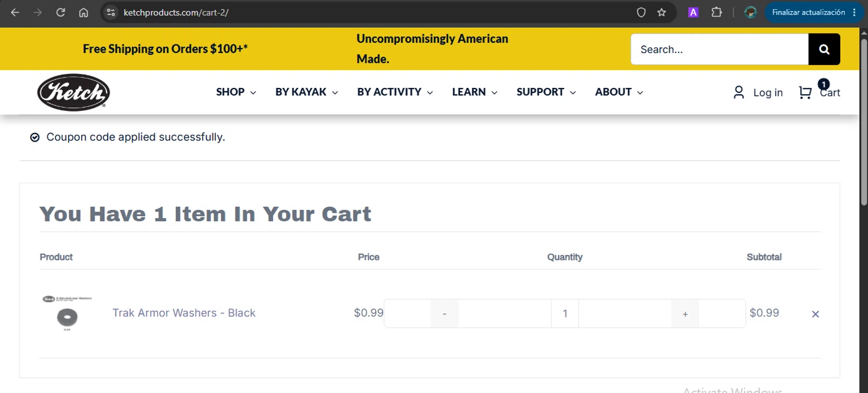
Task: Reload the page using the refresh icon
Action: coord(61,12)
